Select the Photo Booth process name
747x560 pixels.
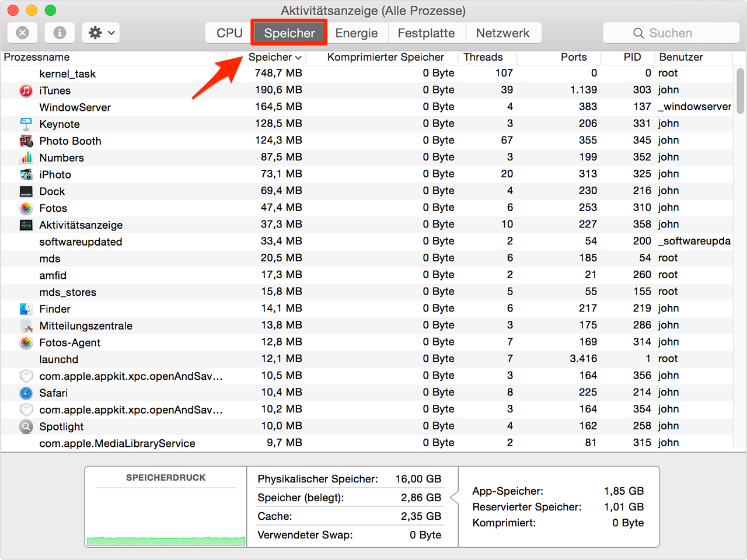[70, 141]
